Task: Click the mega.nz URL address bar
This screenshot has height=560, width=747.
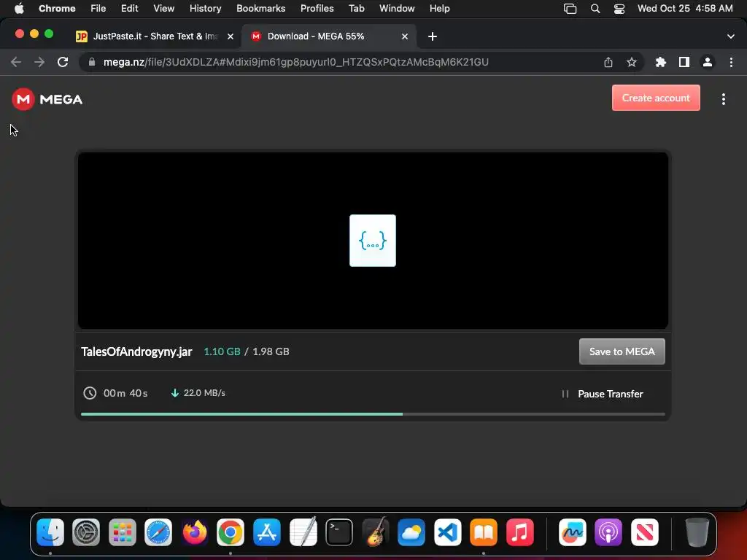Action: [x=296, y=62]
